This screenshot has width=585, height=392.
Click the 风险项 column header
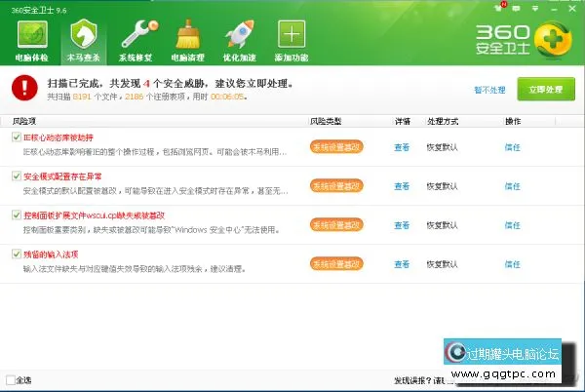click(24, 121)
